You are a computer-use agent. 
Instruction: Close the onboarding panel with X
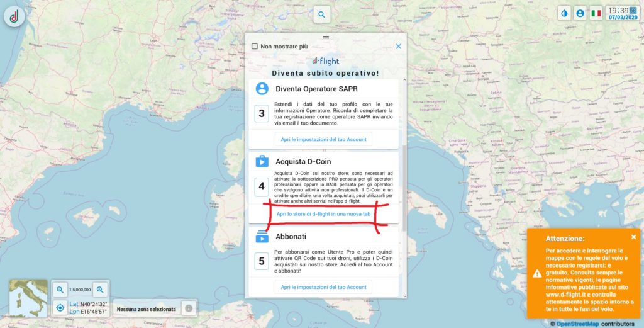[x=398, y=47]
